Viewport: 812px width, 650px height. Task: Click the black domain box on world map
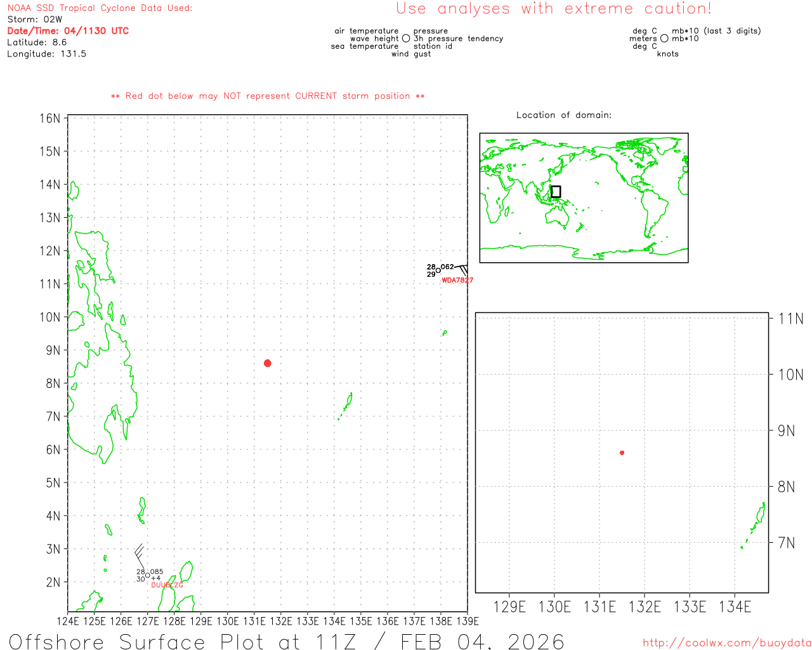point(556,192)
